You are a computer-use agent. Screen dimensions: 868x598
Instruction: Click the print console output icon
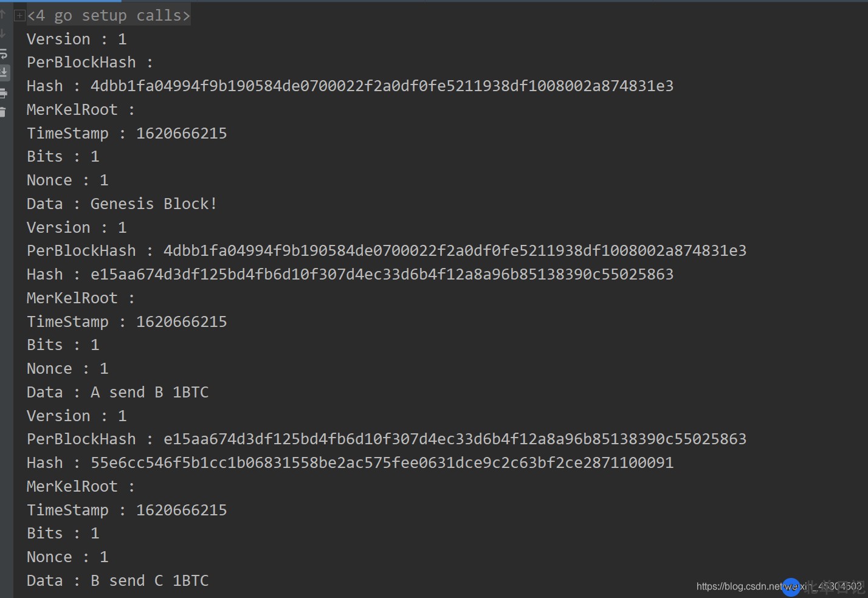point(4,93)
